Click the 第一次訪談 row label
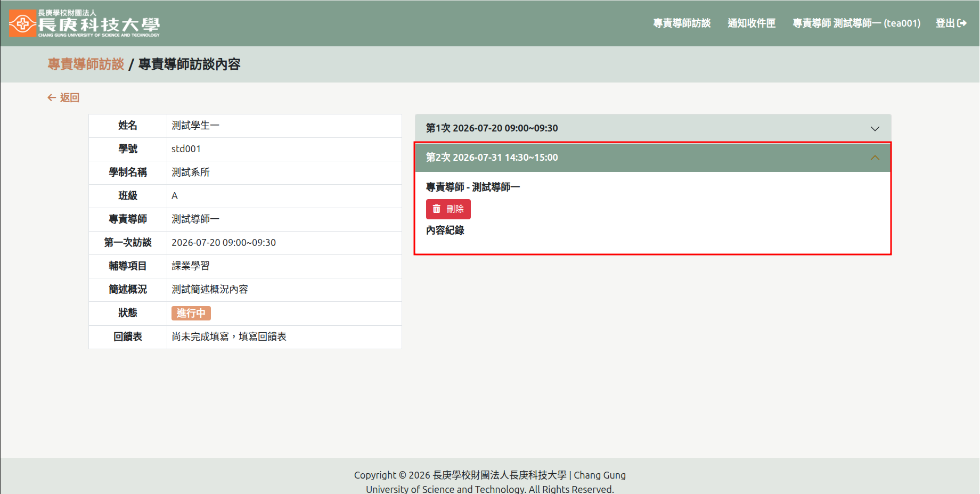Screen dimensions: 980x494 click(x=128, y=243)
